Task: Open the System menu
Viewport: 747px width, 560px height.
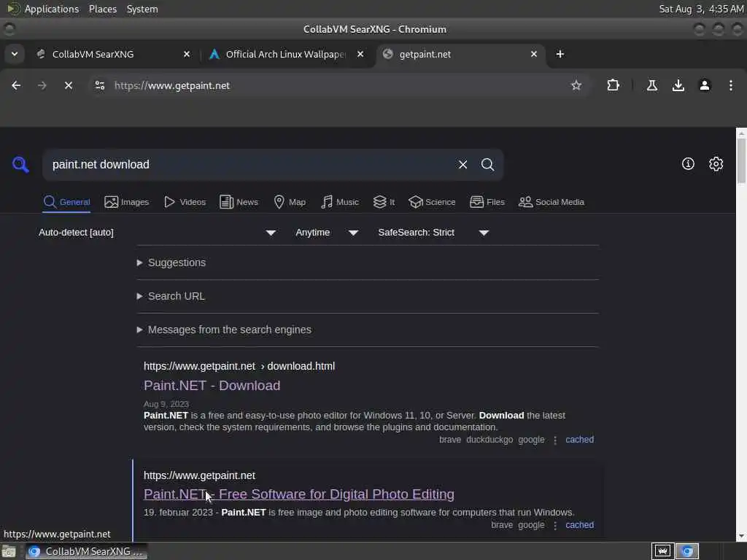Action: point(142,9)
